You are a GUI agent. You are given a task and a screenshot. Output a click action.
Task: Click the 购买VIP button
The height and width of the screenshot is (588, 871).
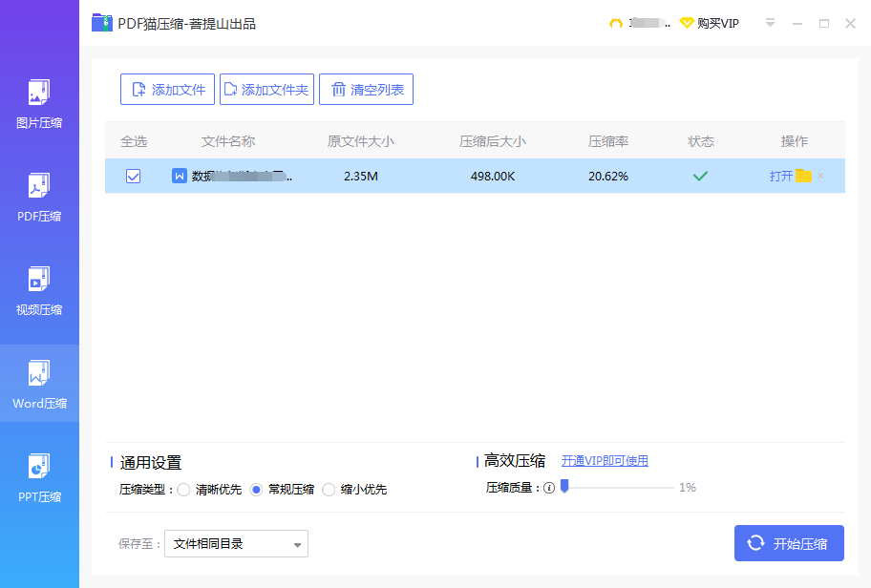pyautogui.click(x=710, y=23)
